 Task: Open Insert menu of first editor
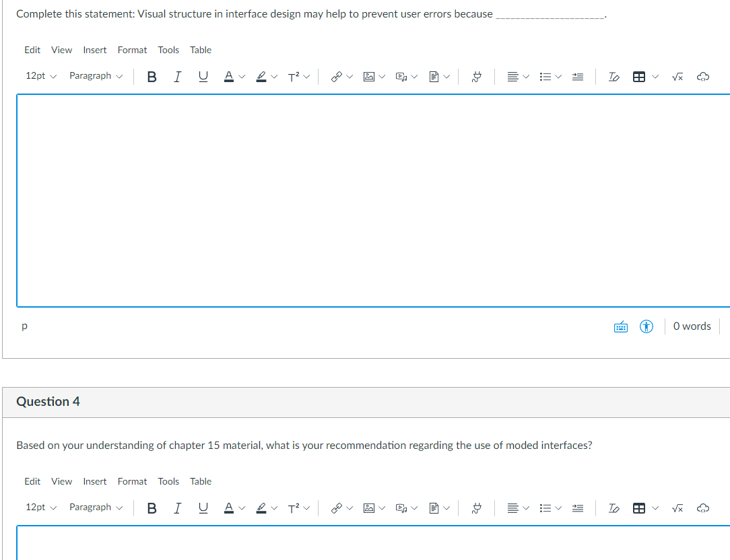(x=94, y=50)
